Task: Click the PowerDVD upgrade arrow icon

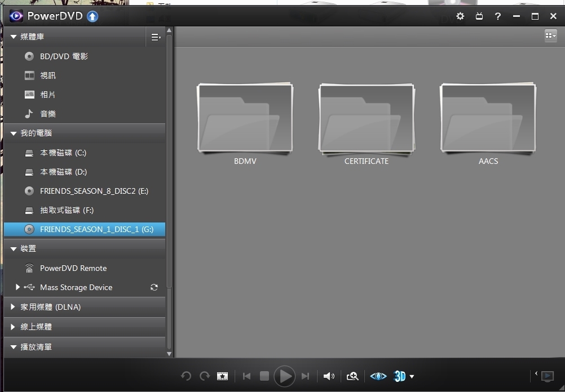Action: [x=92, y=16]
